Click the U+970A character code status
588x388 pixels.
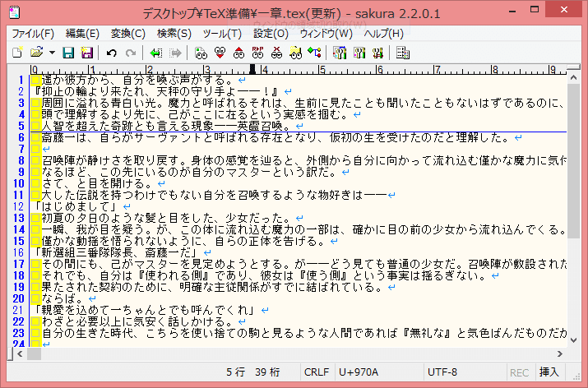point(358,372)
